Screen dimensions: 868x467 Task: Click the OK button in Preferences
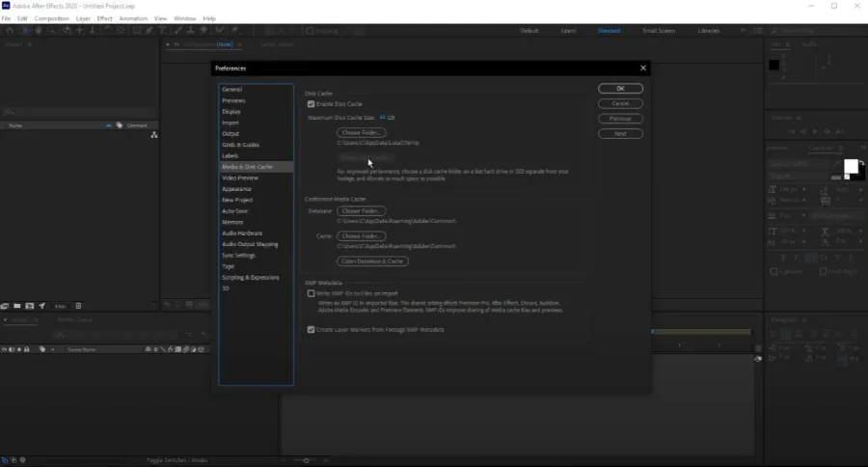[620, 89]
